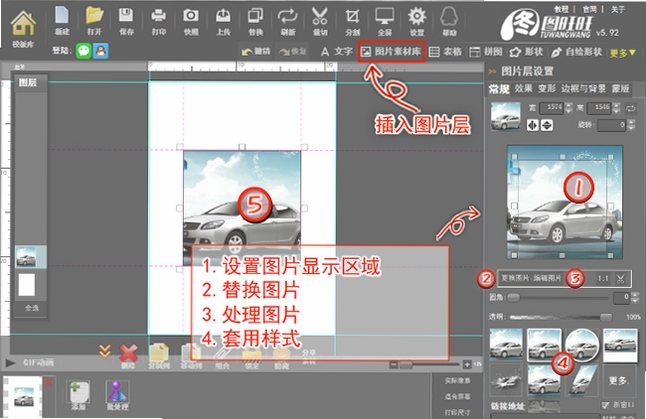Click the 快照 camera snapshot icon
The image size is (646, 419).
[x=191, y=16]
